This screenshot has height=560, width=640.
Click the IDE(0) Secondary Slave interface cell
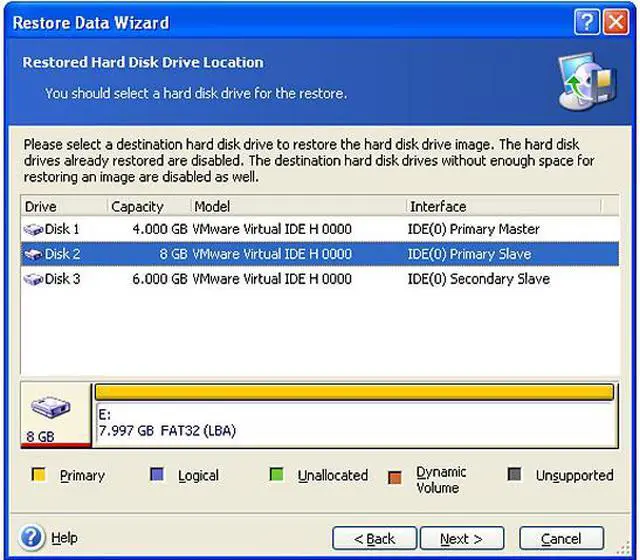(x=479, y=279)
